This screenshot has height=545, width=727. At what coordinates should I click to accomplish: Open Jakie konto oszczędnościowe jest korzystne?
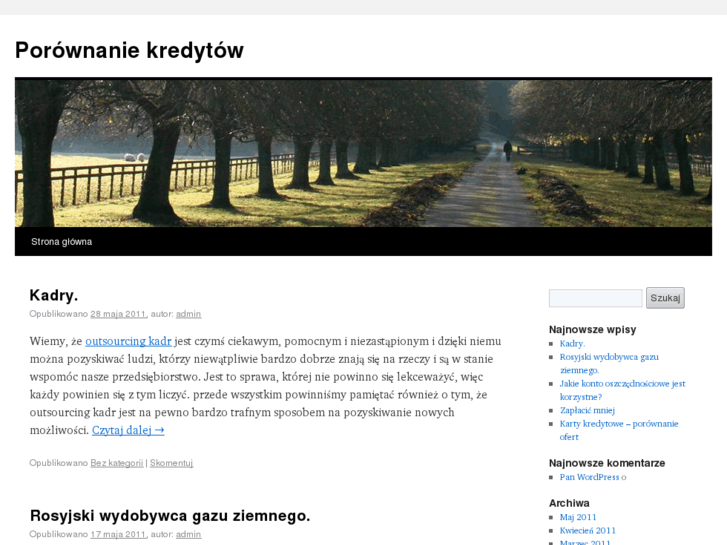click(622, 390)
